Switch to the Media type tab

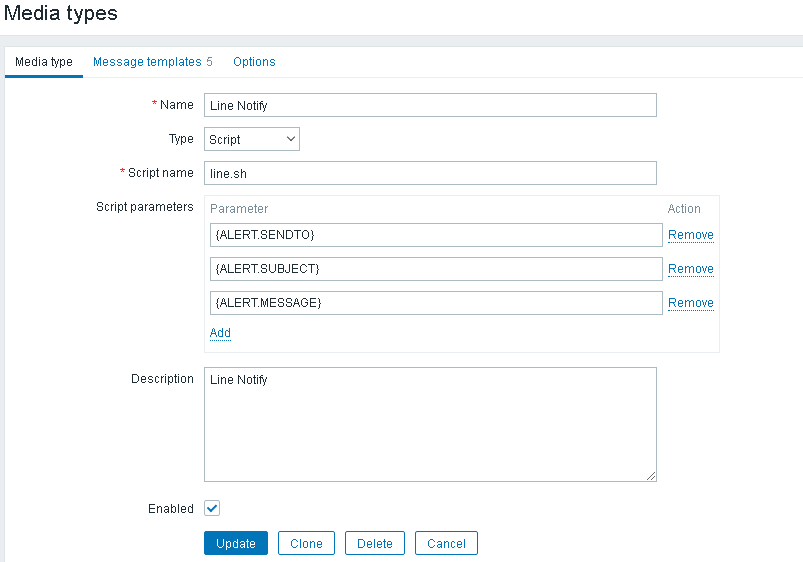[x=44, y=62]
